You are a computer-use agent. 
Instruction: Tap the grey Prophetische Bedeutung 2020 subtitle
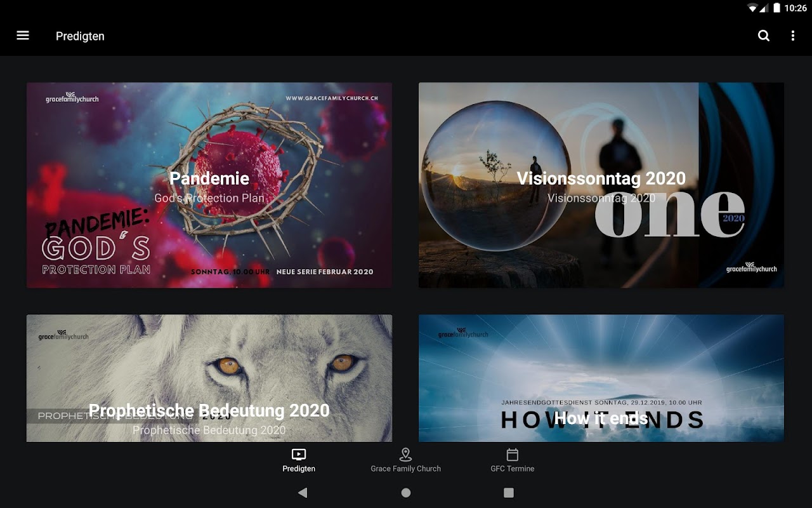click(209, 430)
